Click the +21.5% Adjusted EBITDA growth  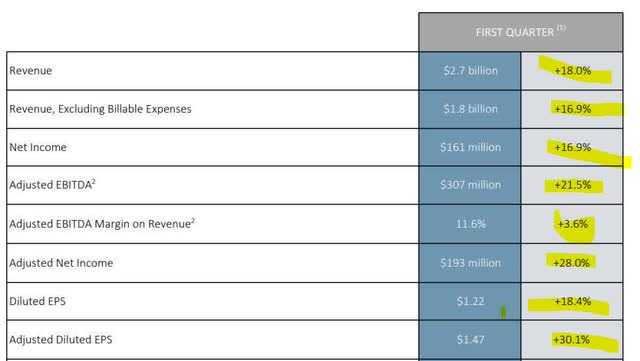pyautogui.click(x=573, y=185)
